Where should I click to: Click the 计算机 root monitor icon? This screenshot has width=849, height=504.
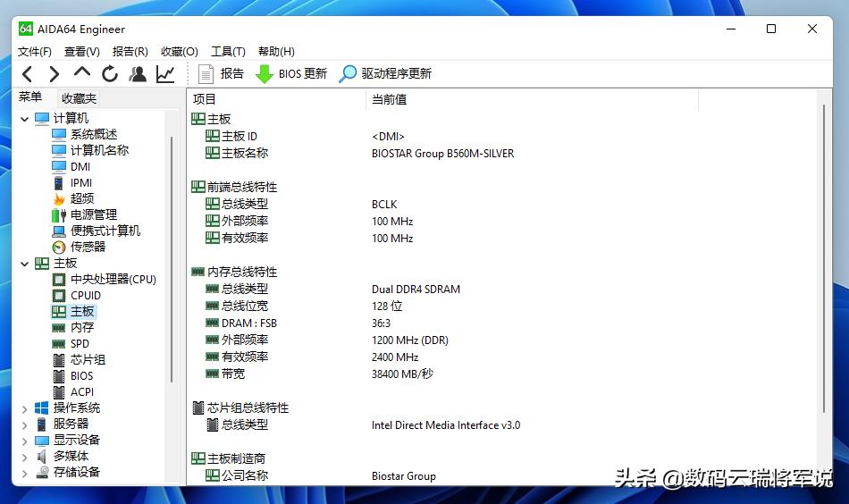click(x=42, y=119)
